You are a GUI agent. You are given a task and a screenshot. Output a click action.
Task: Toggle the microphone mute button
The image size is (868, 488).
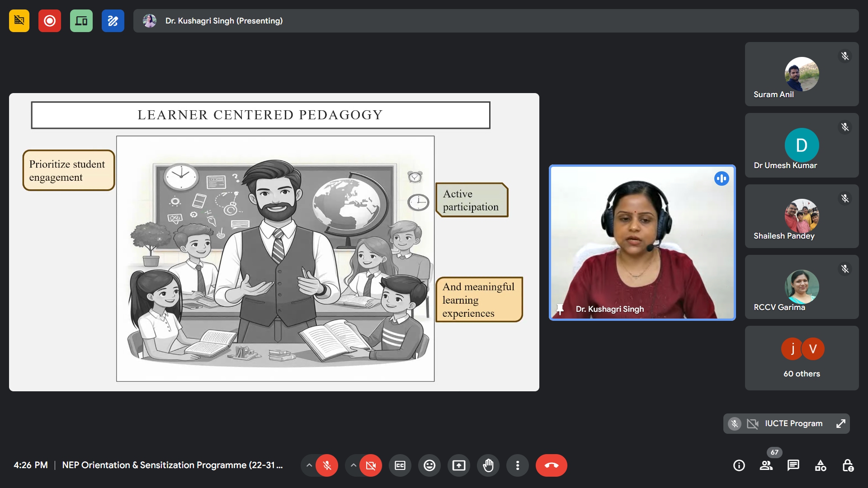(x=327, y=465)
